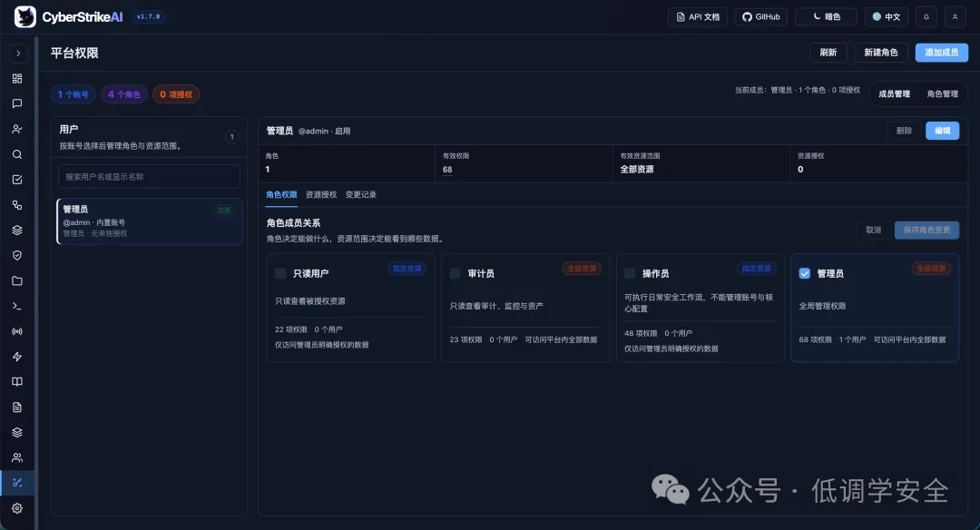The height and width of the screenshot is (530, 980).
Task: Click the 刷新 button
Action: [828, 53]
